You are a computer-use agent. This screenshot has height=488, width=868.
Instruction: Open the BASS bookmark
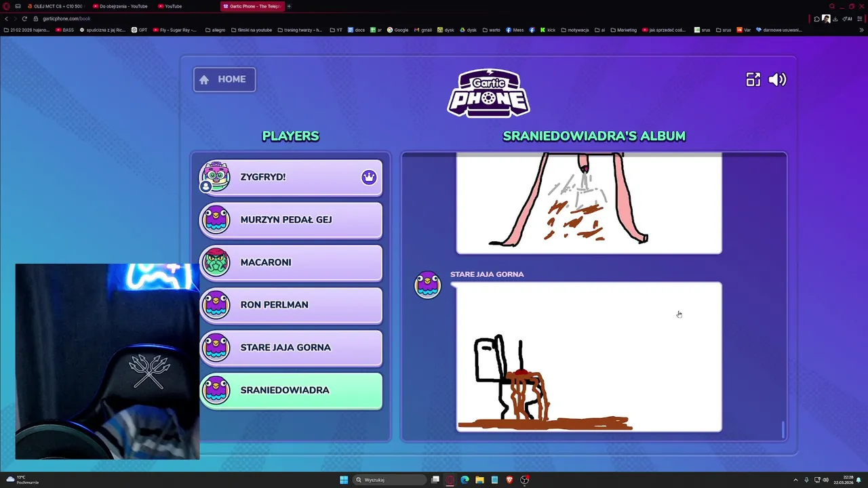coord(65,30)
